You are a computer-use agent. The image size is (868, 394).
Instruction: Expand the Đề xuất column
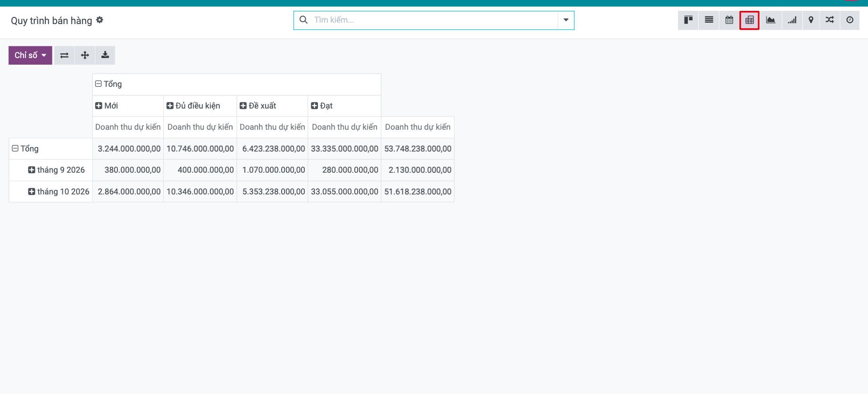point(258,106)
